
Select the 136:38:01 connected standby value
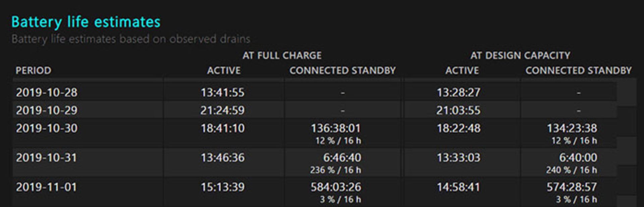coord(336,128)
